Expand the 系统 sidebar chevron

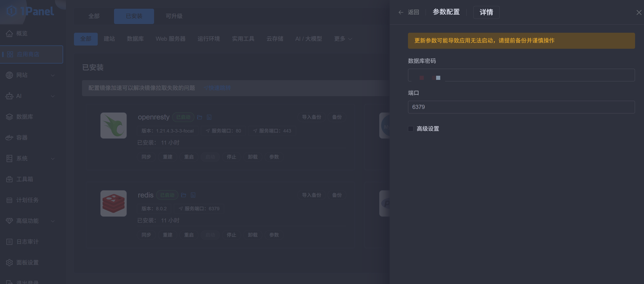(x=53, y=159)
